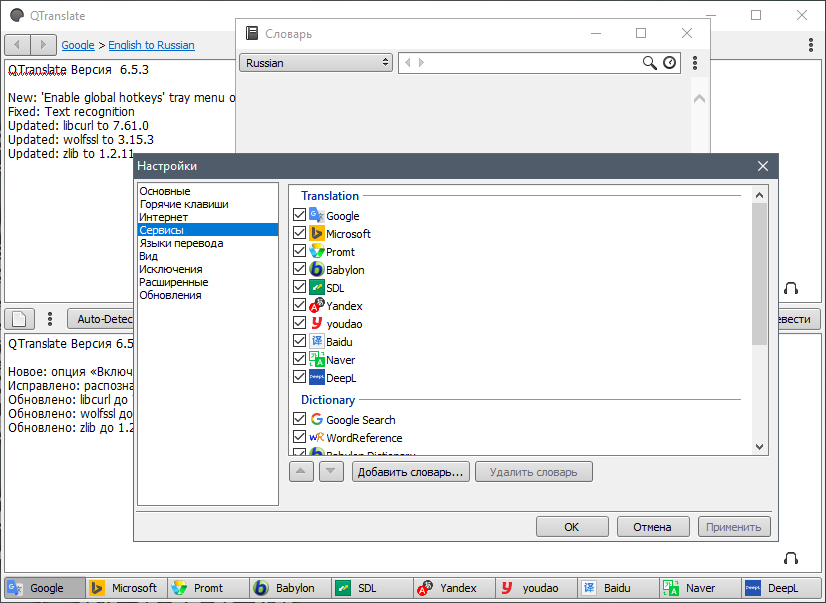
Task: Open the Основные settings category
Action: [208, 191]
